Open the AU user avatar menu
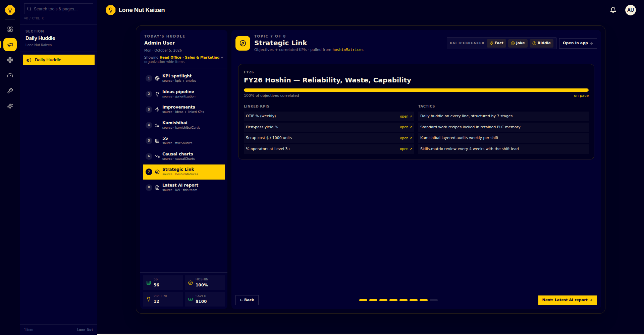Screen dimensions: 644x335 pos(631,10)
